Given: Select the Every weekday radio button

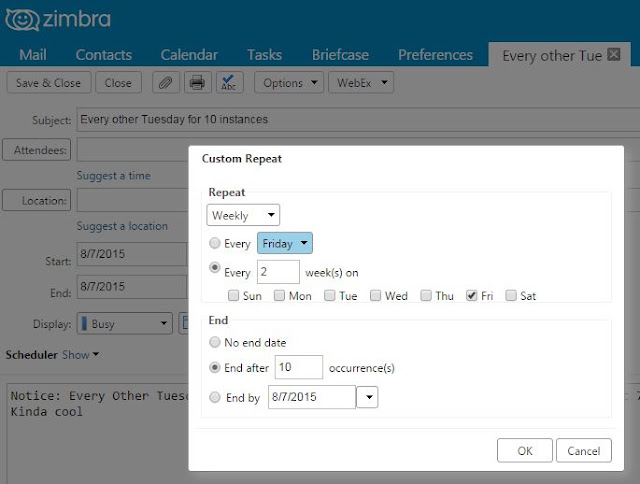Looking at the screenshot, I should tap(215, 243).
